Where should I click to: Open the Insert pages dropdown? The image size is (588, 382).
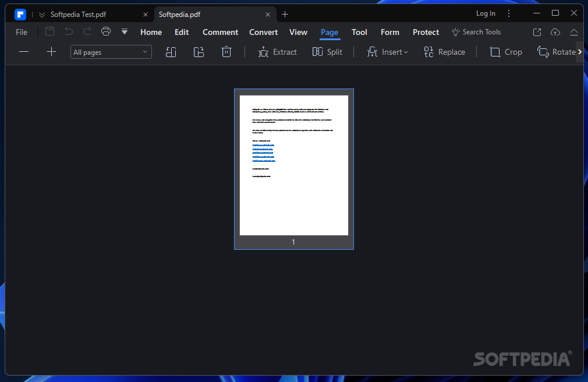[x=387, y=52]
